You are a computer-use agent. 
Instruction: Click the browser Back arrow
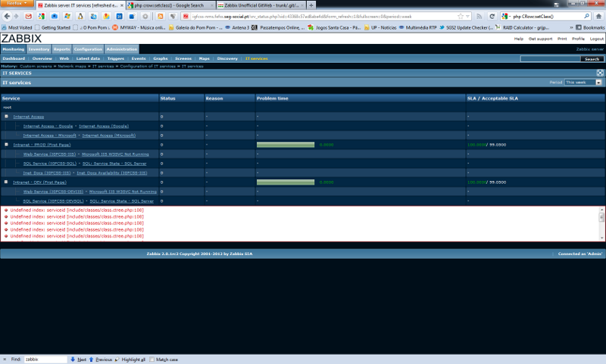7,16
